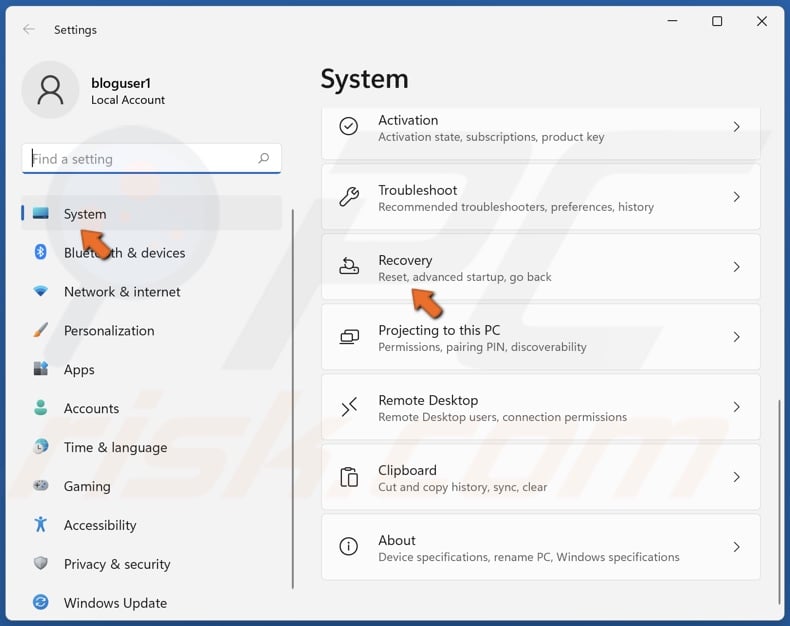This screenshot has height=626, width=790.
Task: Click the Troubleshoot wrench icon
Action: 349,196
